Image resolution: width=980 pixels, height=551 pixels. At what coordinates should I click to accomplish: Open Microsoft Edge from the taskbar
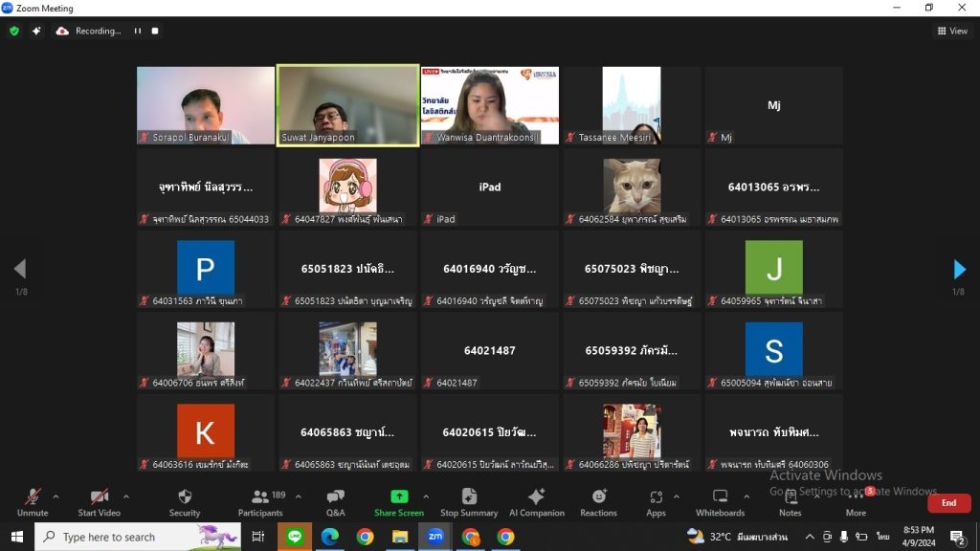330,537
